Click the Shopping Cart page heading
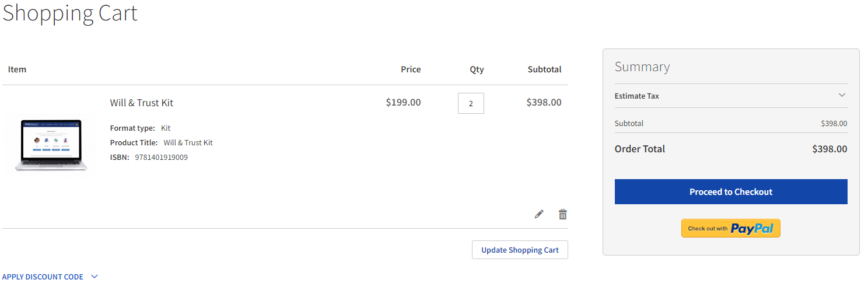Screen dimensions: 868x283 (70, 13)
